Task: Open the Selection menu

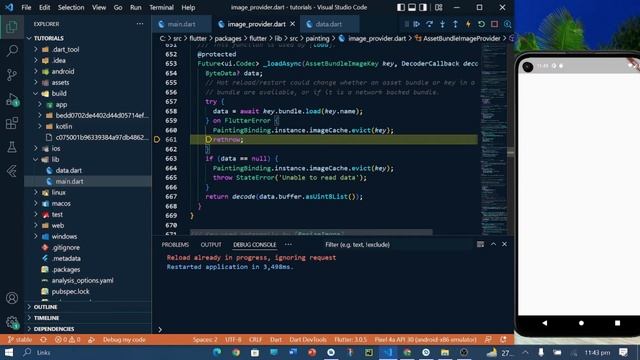Action: pos(71,7)
